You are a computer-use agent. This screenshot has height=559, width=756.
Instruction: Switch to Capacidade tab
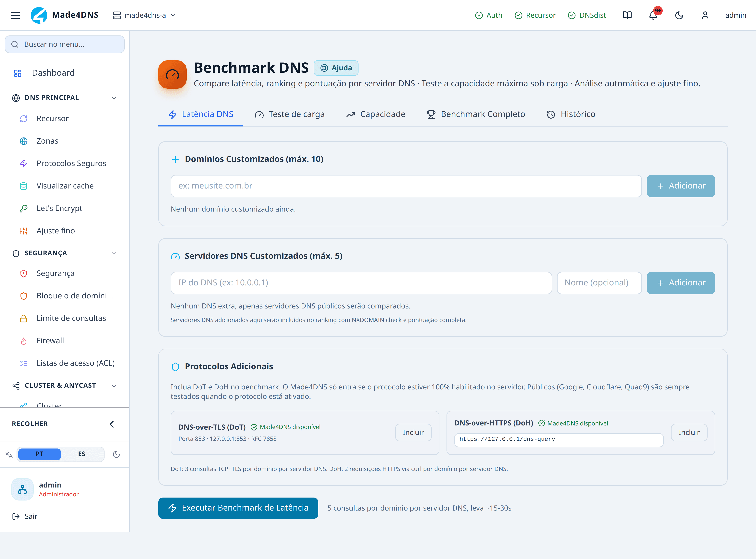376,114
